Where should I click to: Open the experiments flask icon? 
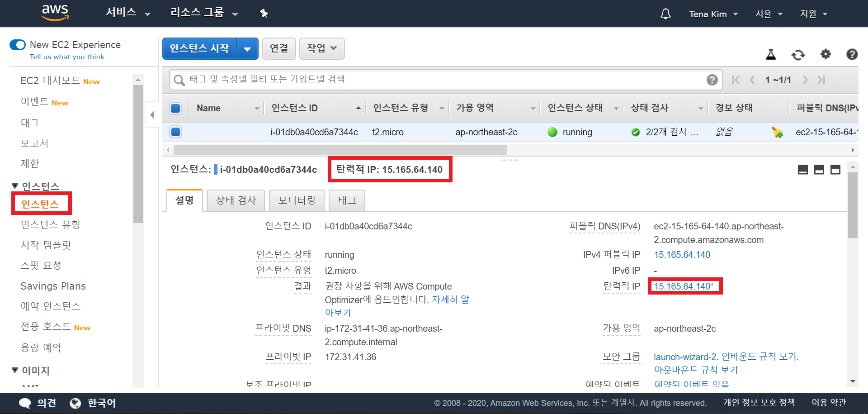pos(771,55)
